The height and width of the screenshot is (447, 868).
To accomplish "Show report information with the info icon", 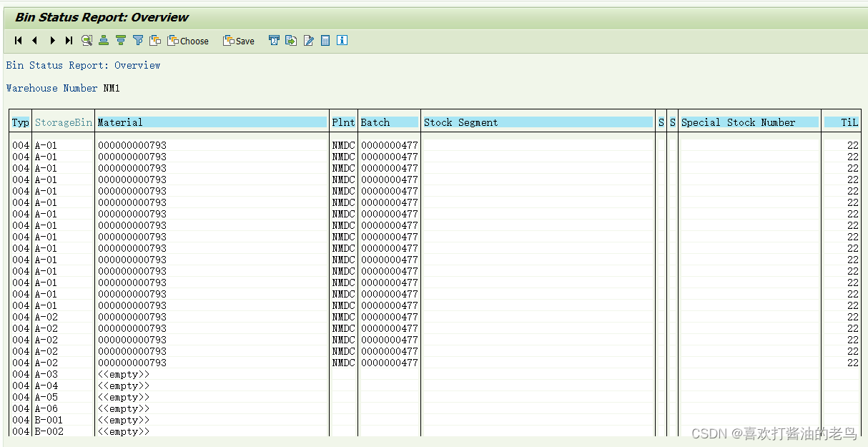I will [x=342, y=41].
